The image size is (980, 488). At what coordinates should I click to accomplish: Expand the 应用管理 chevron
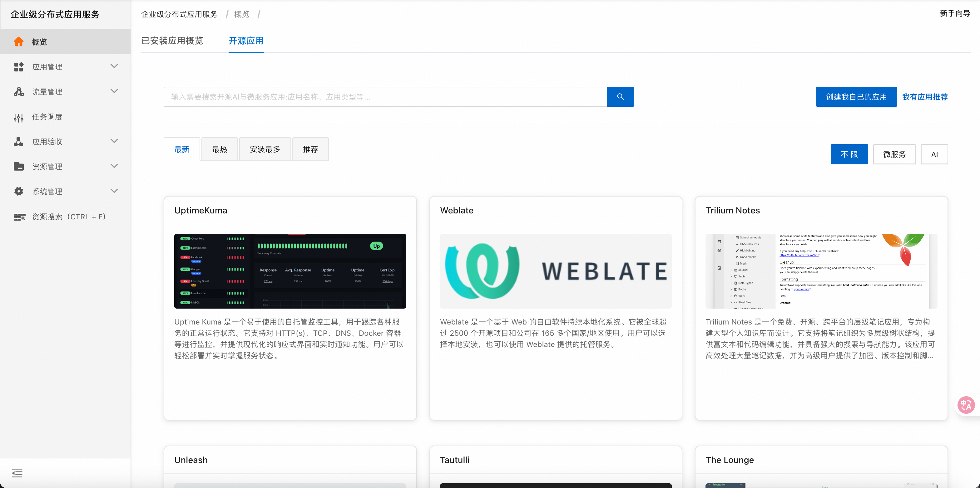[x=114, y=66]
